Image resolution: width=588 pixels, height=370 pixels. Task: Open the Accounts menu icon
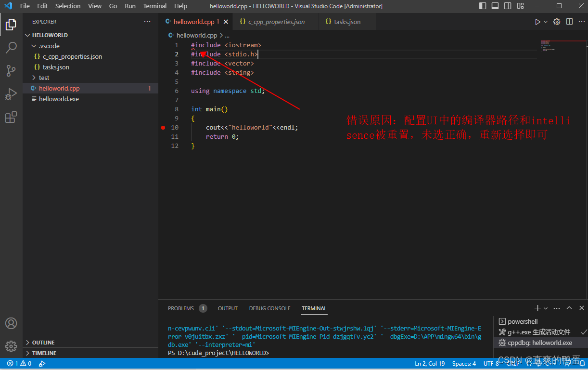[11, 323]
